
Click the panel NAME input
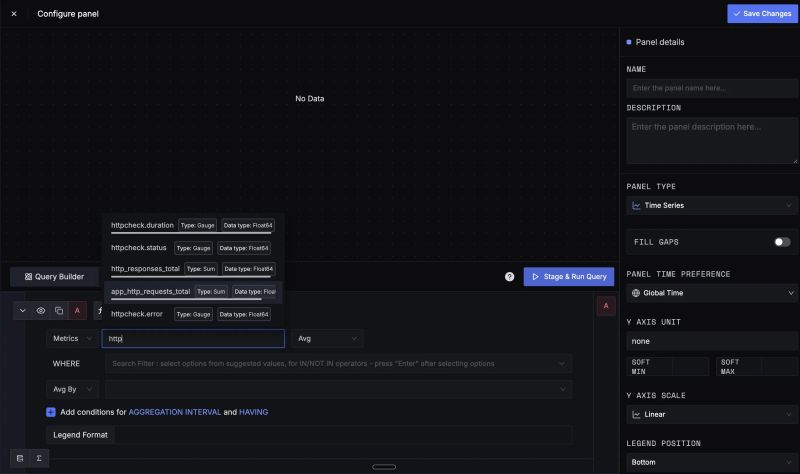[712, 88]
